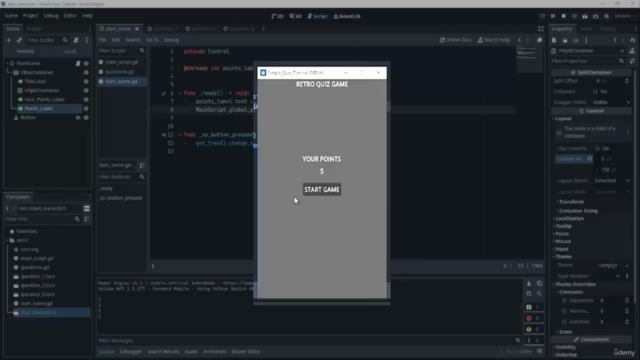Toggle visibility of Your_Points_Label node

point(86,99)
